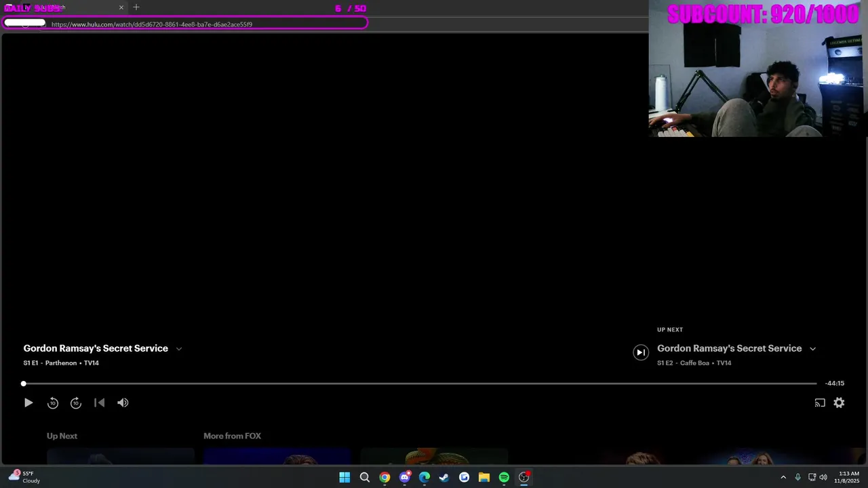Expand the Up Next show details chevron
This screenshot has height=488, width=868.
point(812,349)
